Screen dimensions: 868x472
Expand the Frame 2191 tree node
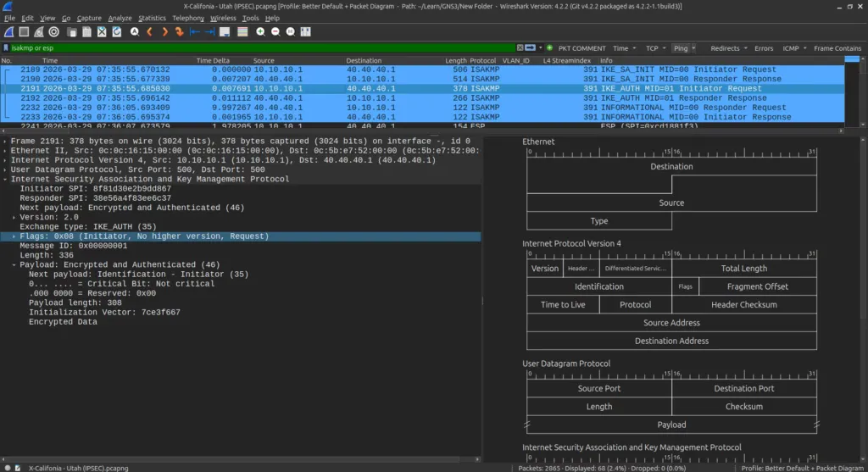pyautogui.click(x=5, y=142)
